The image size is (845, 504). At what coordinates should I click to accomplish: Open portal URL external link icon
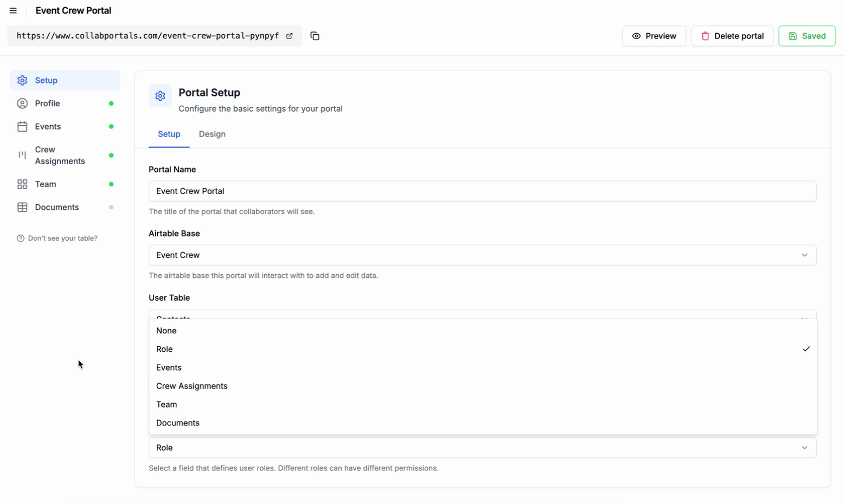[x=290, y=36]
